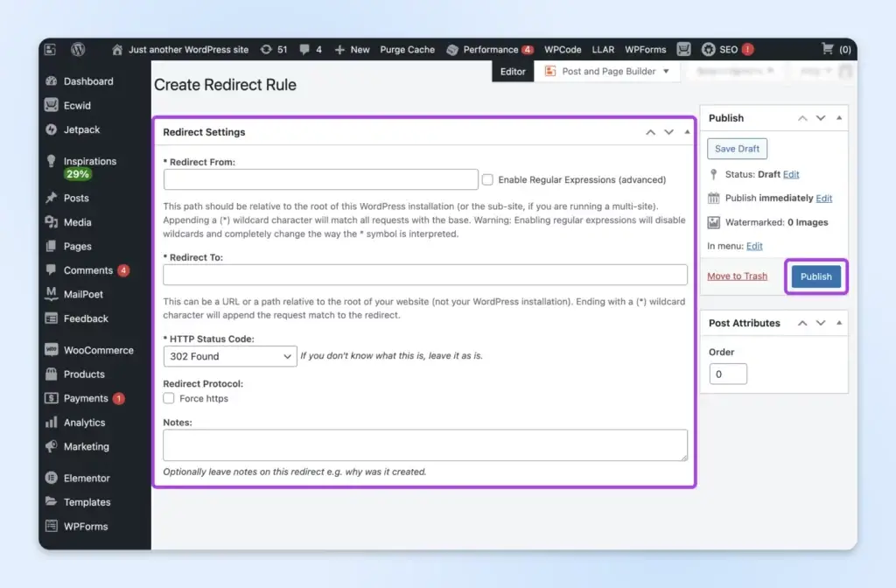Viewport: 896px width, 588px height.
Task: Click the shopping cart icon in admin bar
Action: (x=827, y=50)
